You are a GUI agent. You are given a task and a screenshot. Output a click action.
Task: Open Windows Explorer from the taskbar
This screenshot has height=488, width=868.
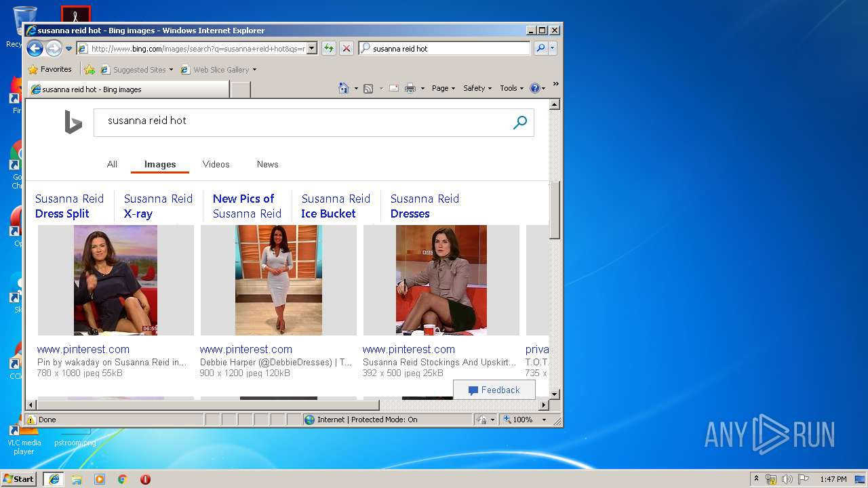click(77, 479)
